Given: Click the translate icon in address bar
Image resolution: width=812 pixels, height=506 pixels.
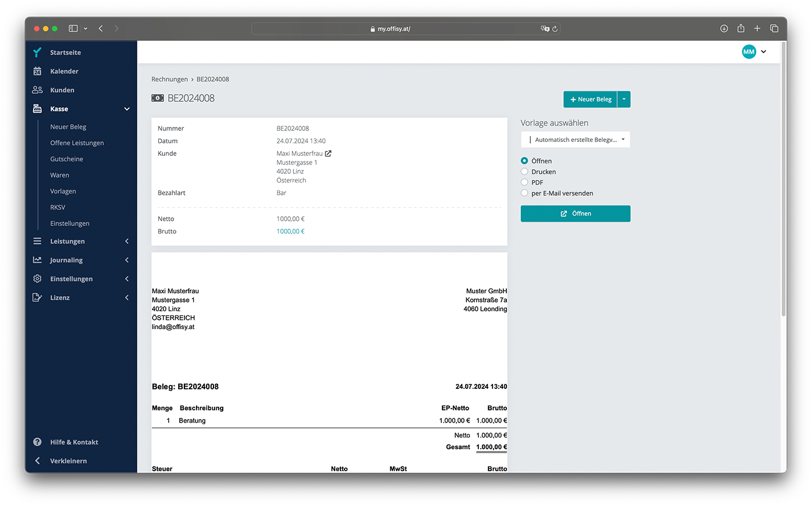Looking at the screenshot, I should pyautogui.click(x=545, y=28).
